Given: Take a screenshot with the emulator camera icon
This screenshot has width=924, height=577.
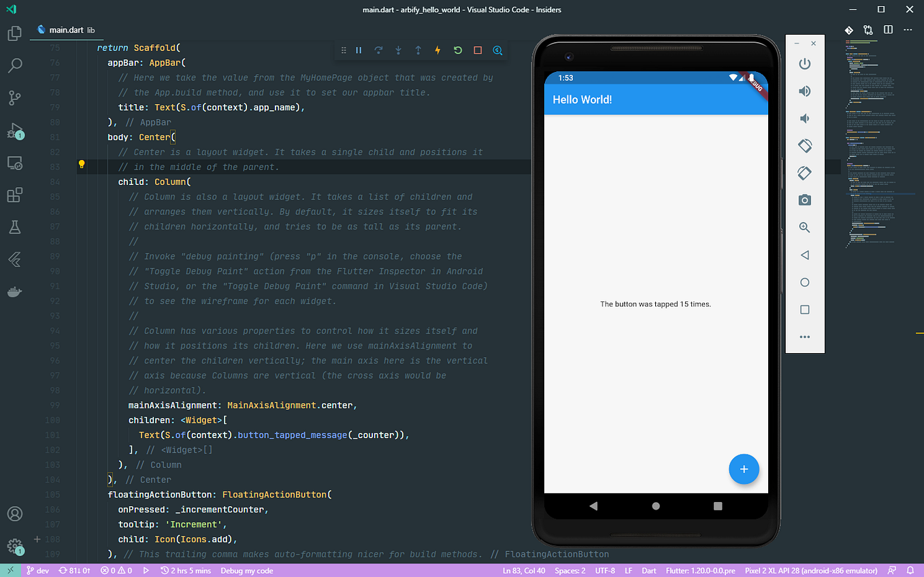Looking at the screenshot, I should coord(805,200).
